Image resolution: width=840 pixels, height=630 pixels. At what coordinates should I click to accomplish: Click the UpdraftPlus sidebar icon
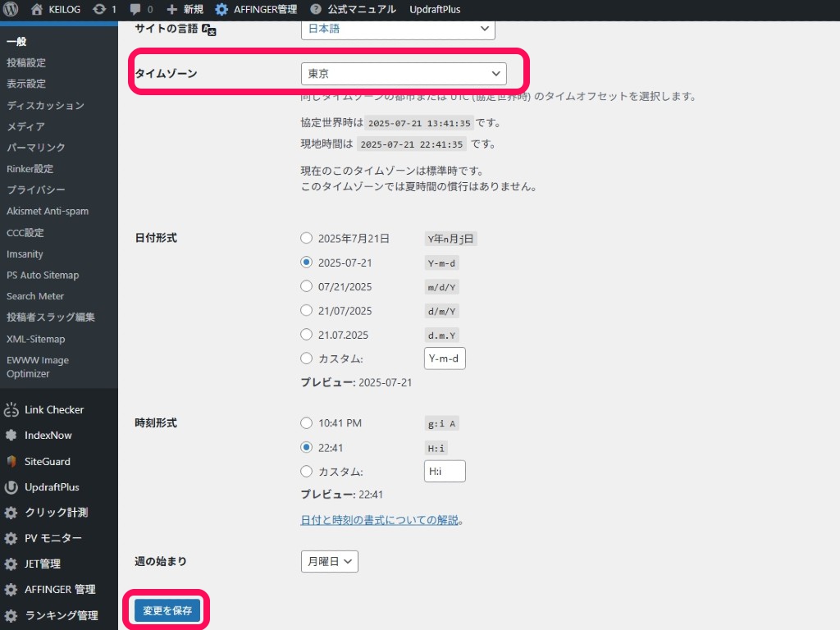pyautogui.click(x=11, y=487)
